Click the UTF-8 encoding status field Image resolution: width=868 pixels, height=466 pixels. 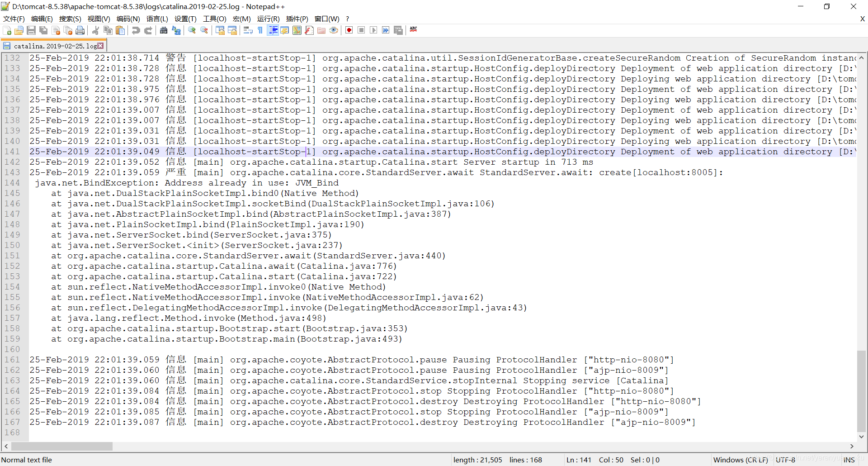point(785,460)
